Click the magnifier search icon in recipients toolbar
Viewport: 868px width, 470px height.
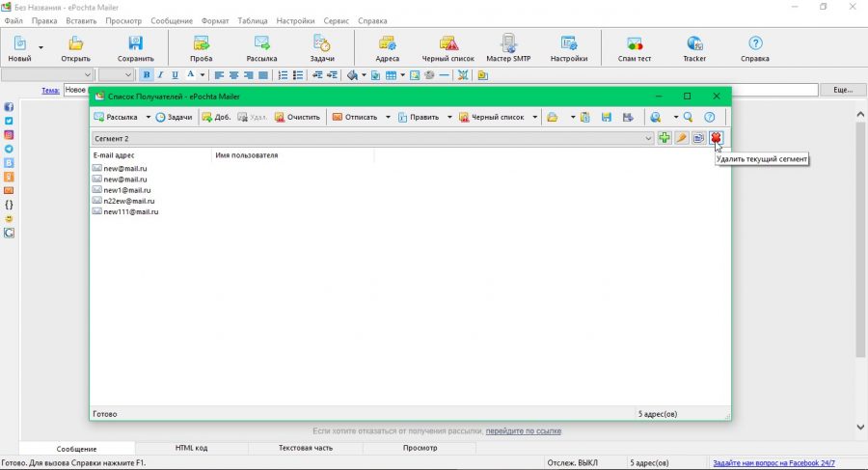pyautogui.click(x=688, y=117)
